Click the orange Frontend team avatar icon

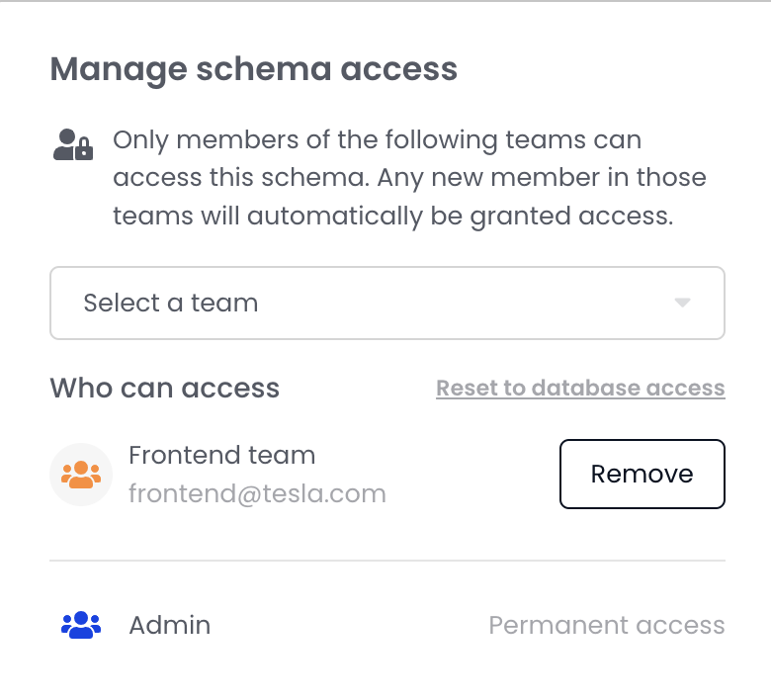click(80, 475)
